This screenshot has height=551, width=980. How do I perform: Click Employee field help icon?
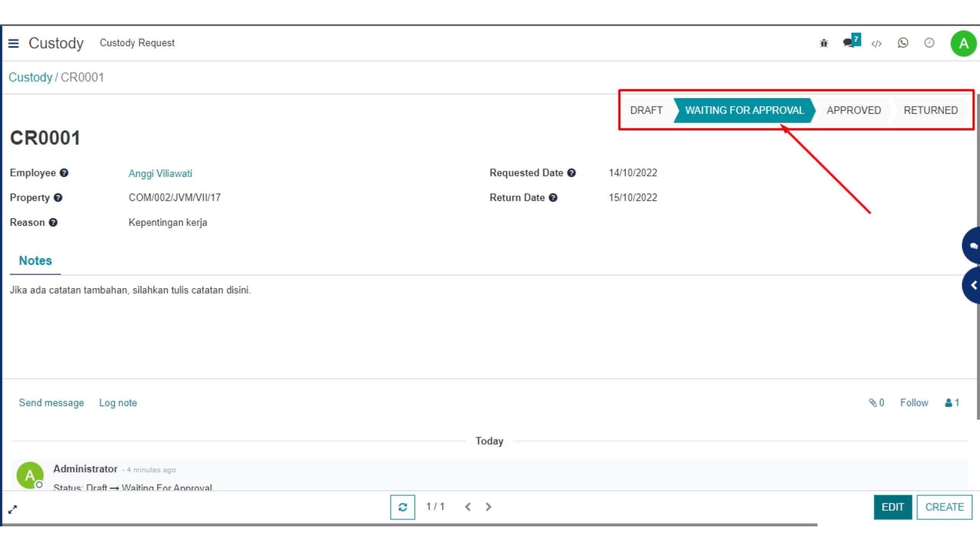(64, 173)
